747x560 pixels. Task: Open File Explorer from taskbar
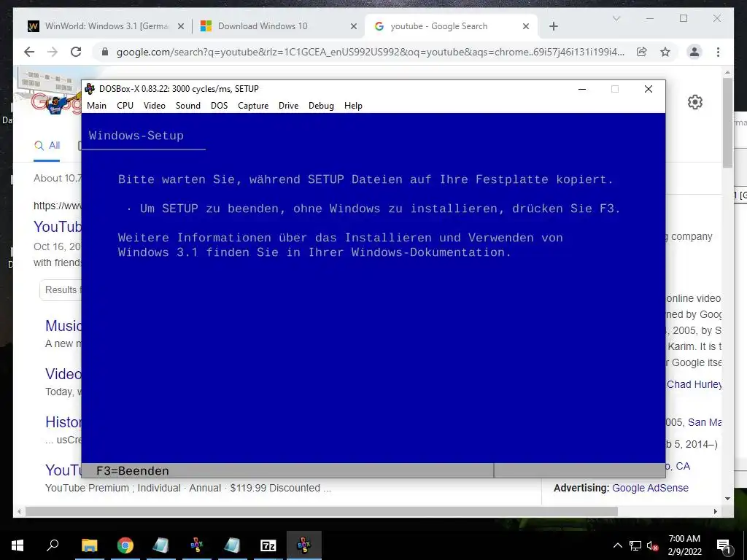click(89, 545)
